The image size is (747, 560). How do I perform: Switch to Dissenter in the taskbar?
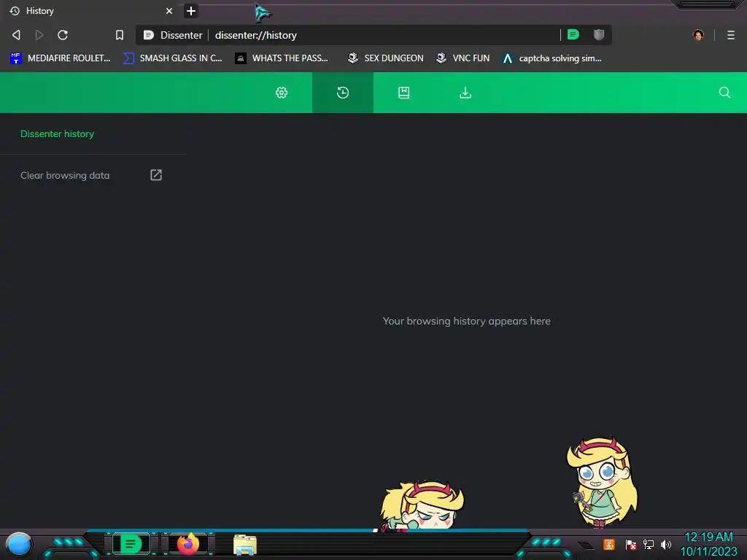(131, 544)
